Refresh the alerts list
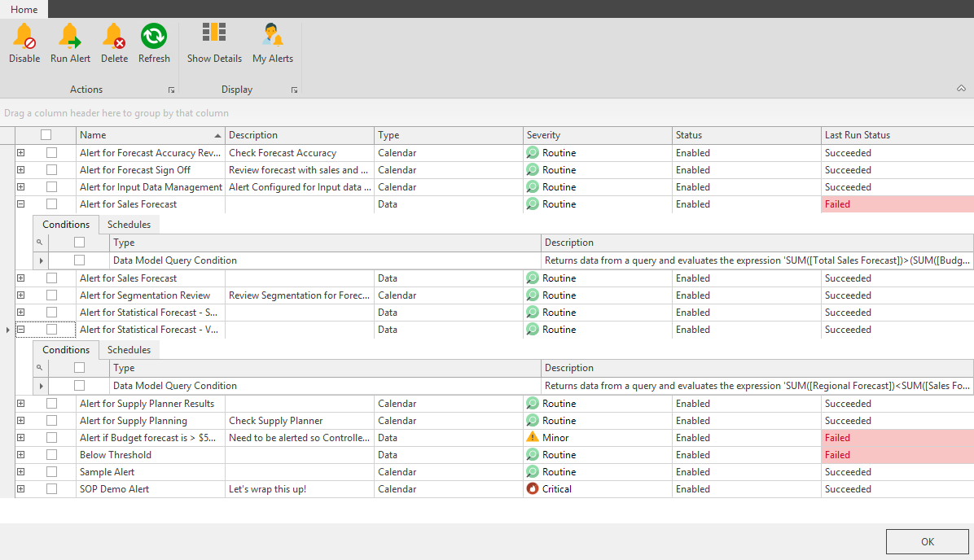Viewport: 974px width, 560px height. point(153,43)
